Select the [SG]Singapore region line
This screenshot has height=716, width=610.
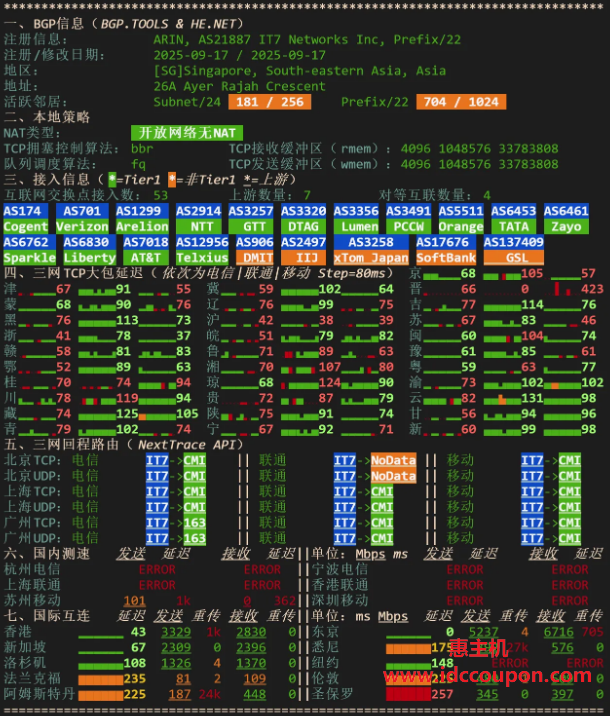tap(300, 71)
